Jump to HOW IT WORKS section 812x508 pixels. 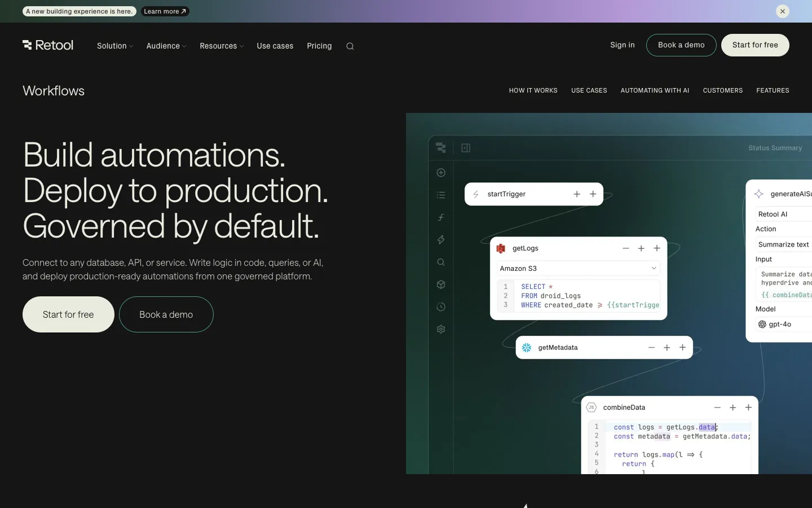[x=533, y=90]
